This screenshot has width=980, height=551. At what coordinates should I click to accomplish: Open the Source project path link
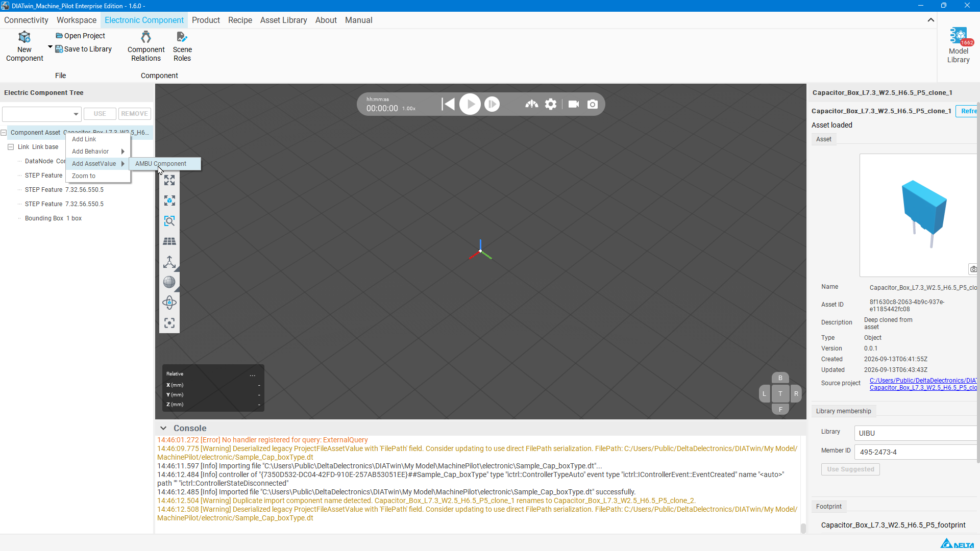923,384
